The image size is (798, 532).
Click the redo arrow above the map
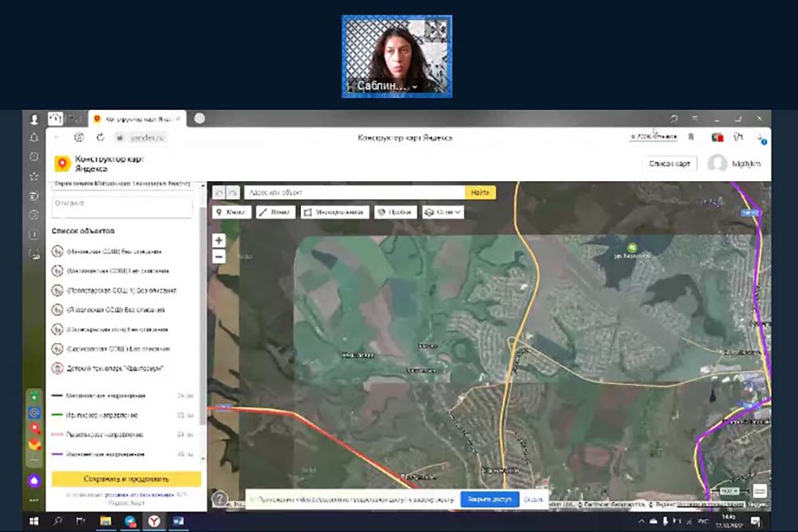click(x=232, y=192)
